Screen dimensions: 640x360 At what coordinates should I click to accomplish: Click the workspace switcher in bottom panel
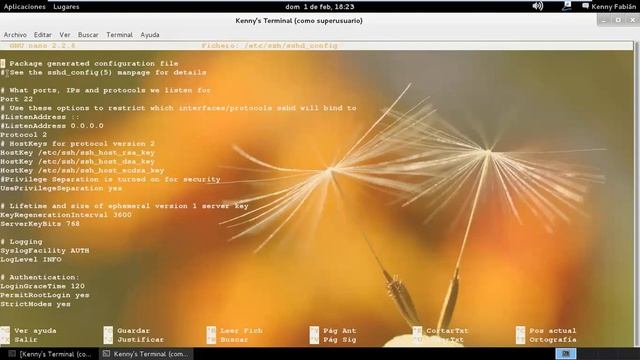[x=566, y=353]
